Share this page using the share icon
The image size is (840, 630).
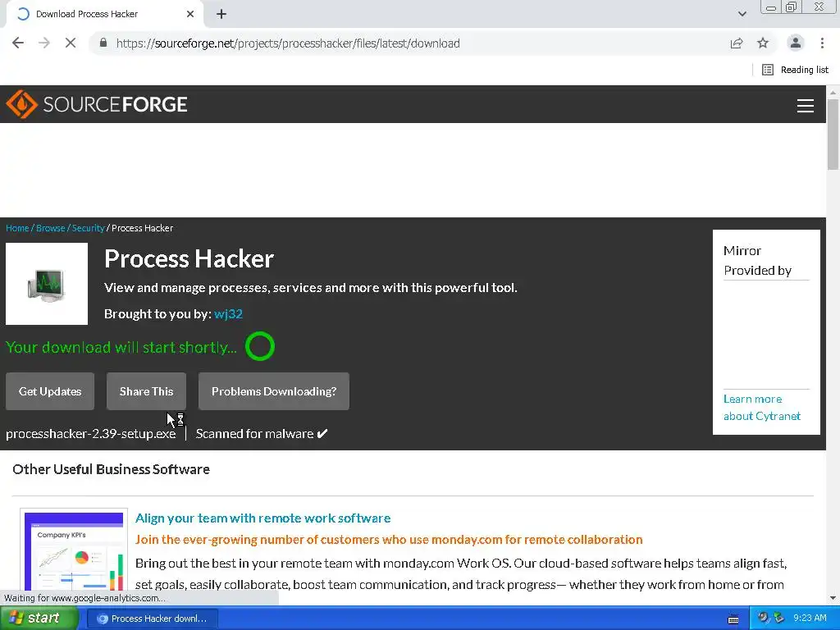(737, 43)
